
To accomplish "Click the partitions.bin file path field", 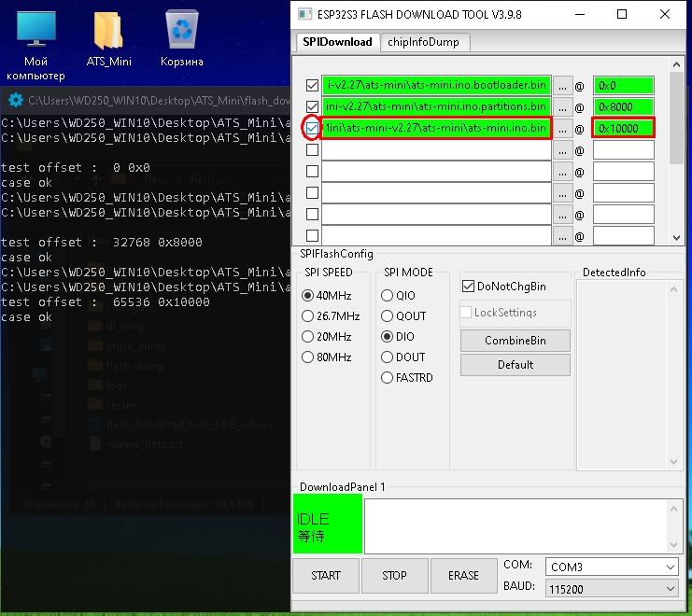I will point(436,106).
